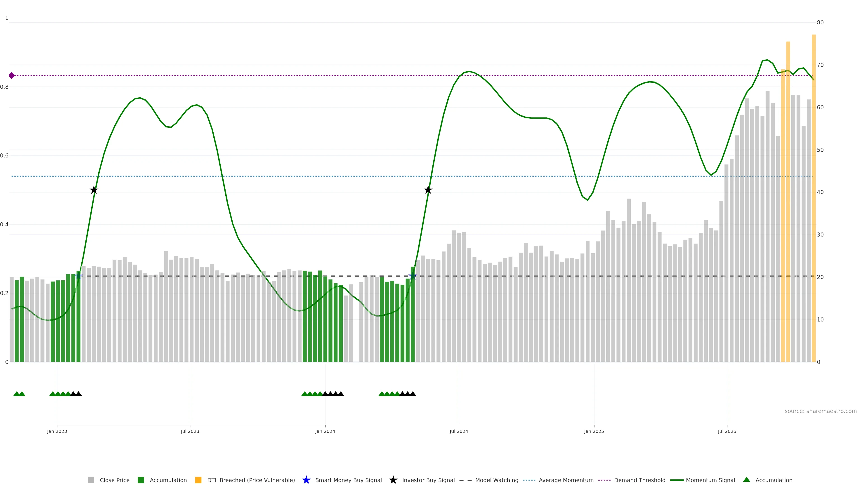Screen dimensions: 868x488
Task: Click the purple diamond Demand Threshold marker
Action: coord(12,75)
